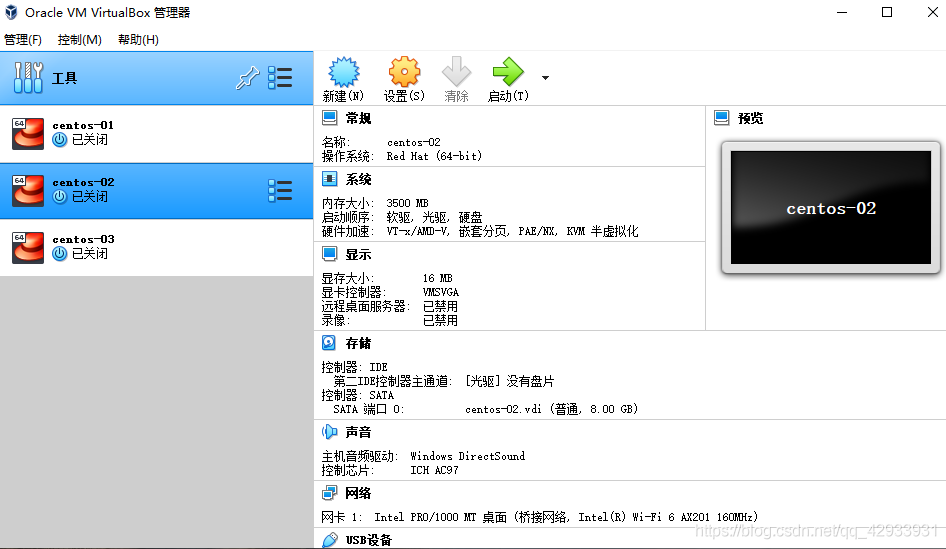Click the centos-02.vdi disk entry

[551, 409]
